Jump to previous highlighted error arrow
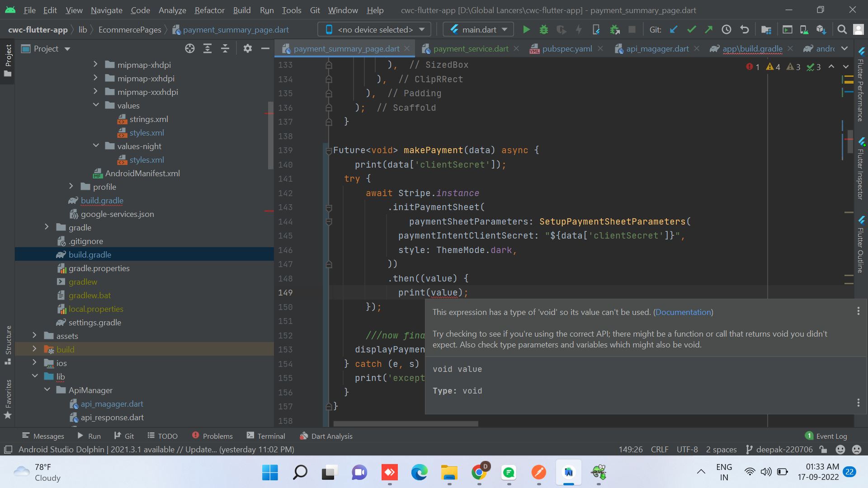This screenshot has width=868, height=488. pos(831,67)
